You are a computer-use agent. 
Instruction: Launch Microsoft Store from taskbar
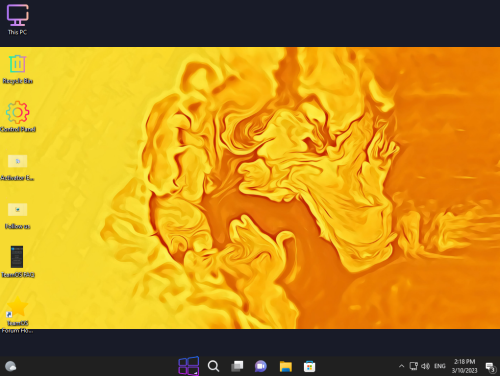click(x=309, y=366)
